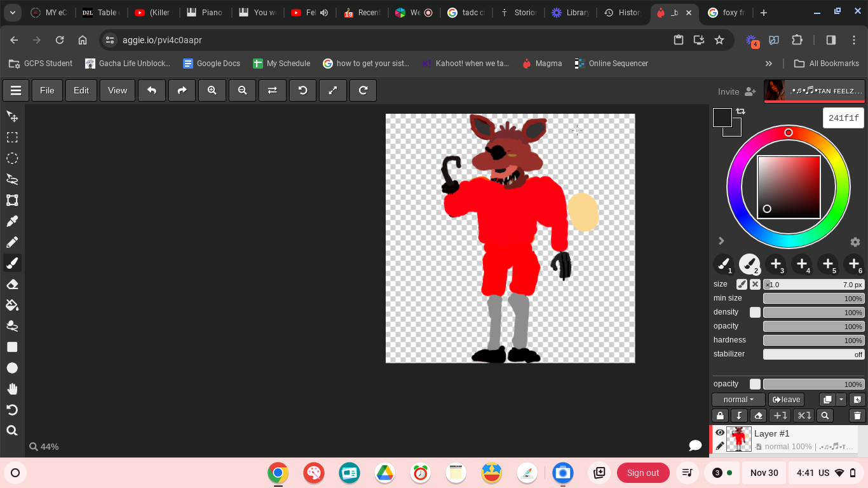Click the leave layer button
Image resolution: width=868 pixels, height=488 pixels.
[786, 400]
